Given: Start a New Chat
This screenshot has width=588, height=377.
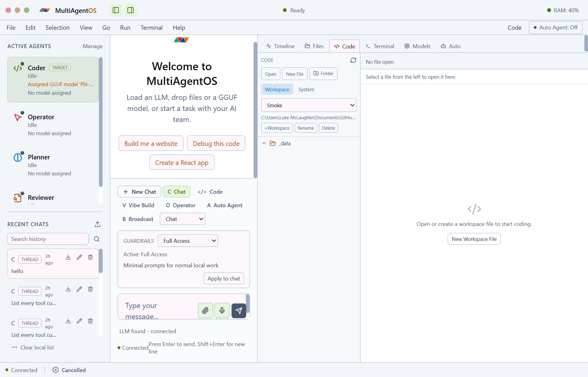Looking at the screenshot, I should click(139, 192).
